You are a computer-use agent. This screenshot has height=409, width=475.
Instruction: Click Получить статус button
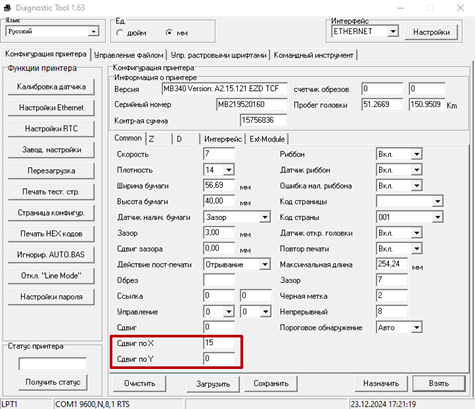click(53, 382)
